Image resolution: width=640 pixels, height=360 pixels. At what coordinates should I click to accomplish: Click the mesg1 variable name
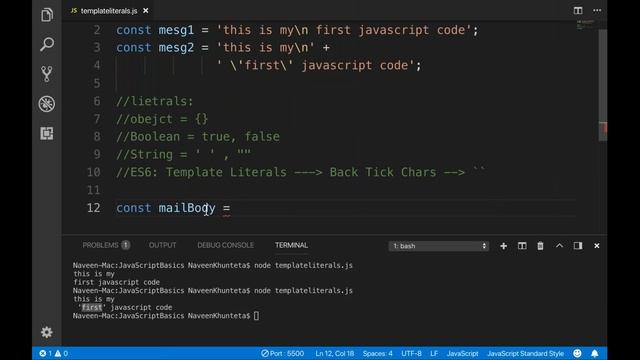176,30
